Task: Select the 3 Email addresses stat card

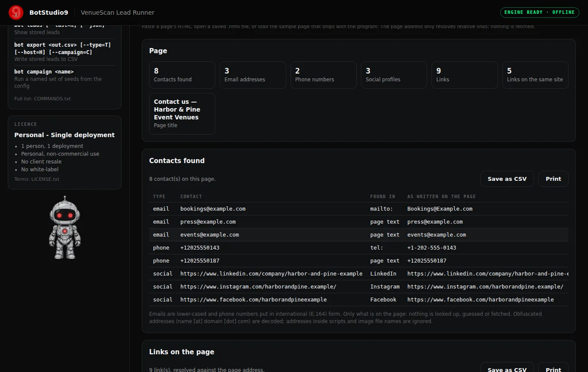Action: [x=253, y=75]
